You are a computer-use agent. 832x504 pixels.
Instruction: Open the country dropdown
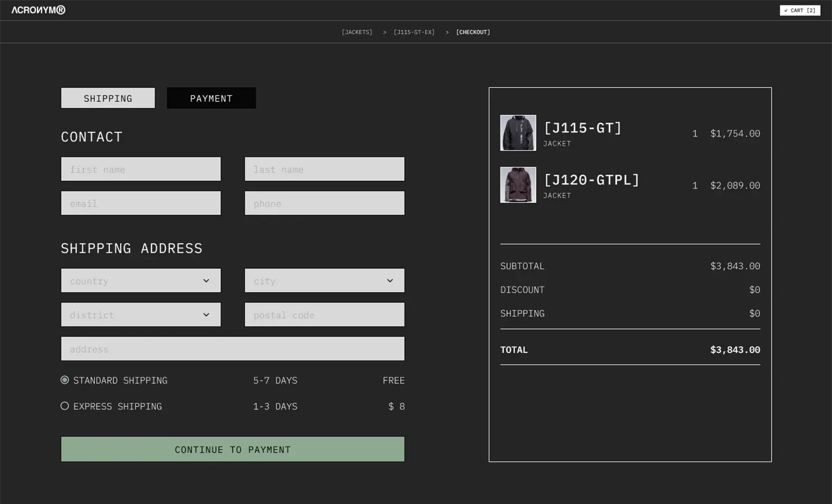tap(141, 281)
